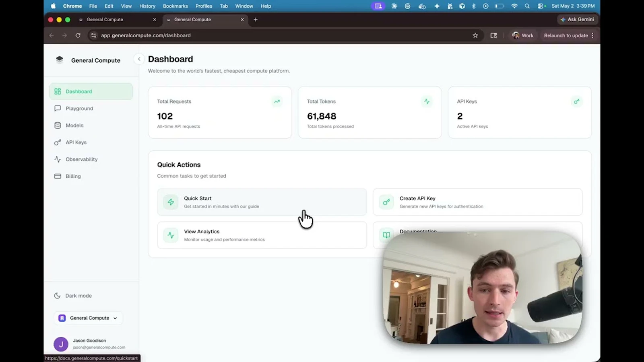The height and width of the screenshot is (362, 644).
Task: Open a new browser tab
Action: pos(256,19)
